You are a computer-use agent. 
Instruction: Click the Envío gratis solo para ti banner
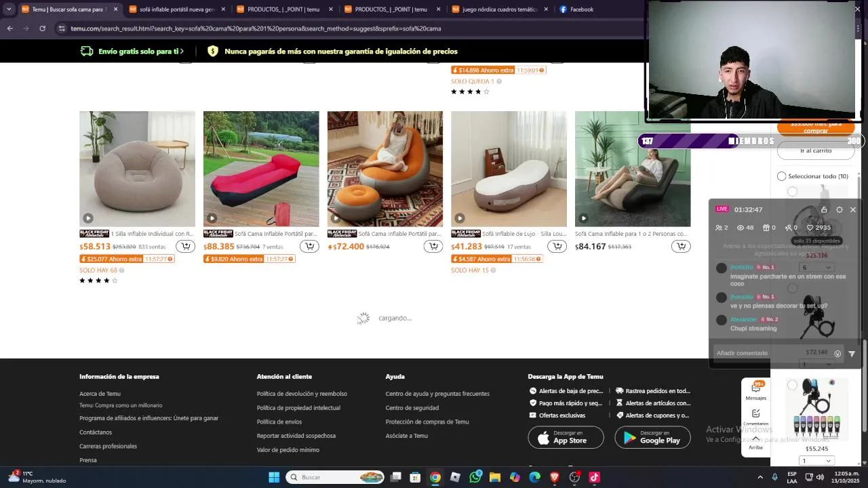(132, 52)
